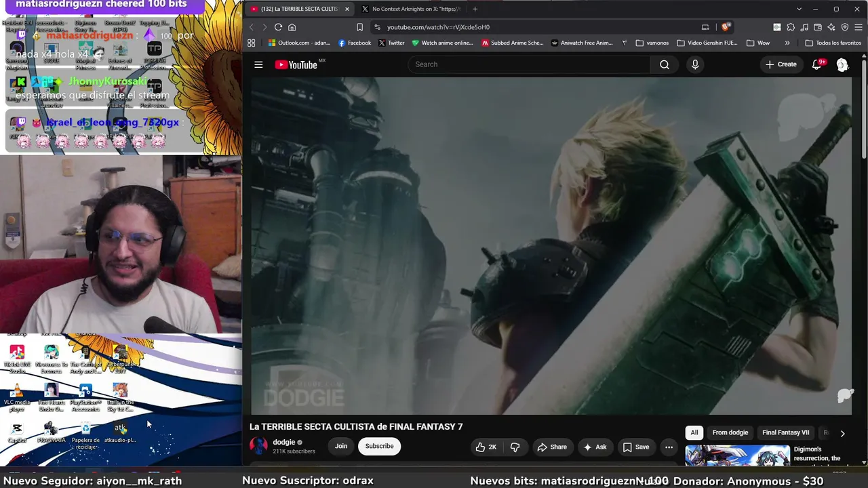Open the Digimon's resurrection video thumbnail
Viewport: 868px width, 488px height.
737,455
